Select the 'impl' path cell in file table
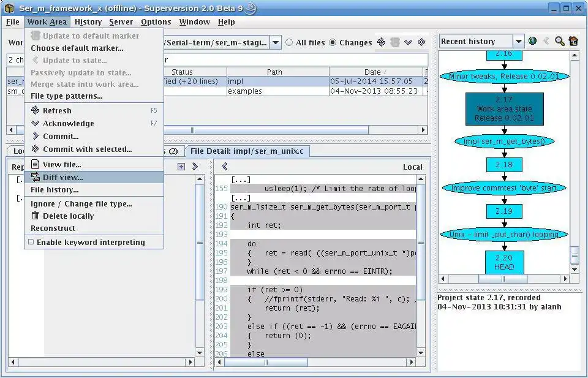 click(x=278, y=81)
